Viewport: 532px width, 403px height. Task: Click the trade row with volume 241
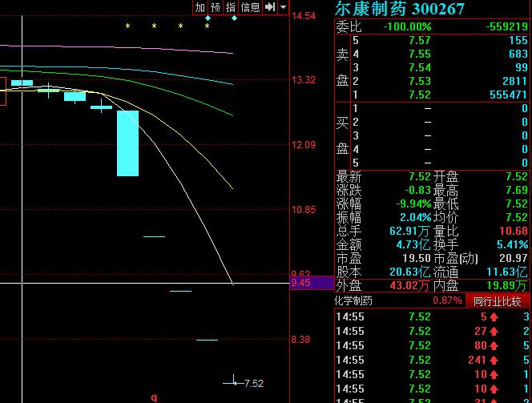click(432, 360)
